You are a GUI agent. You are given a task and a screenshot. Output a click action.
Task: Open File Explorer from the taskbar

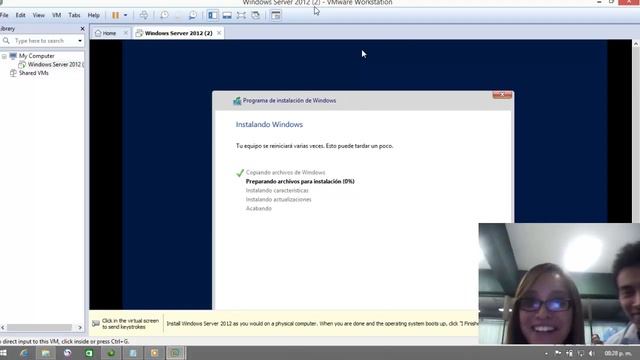coord(46,353)
